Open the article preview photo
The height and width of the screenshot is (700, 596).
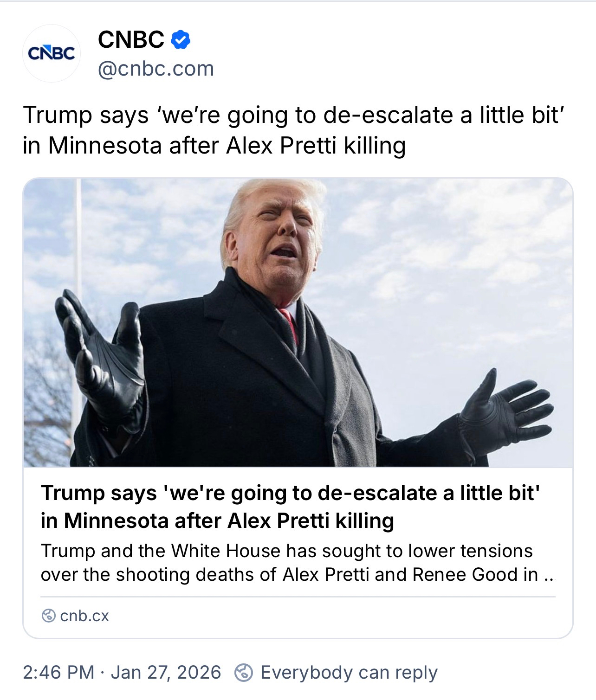(298, 322)
